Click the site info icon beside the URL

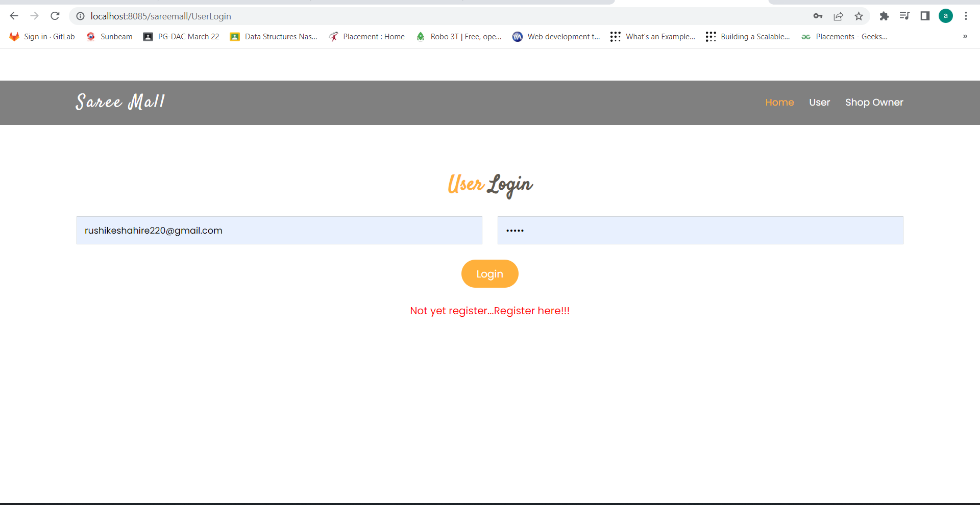coord(80,16)
